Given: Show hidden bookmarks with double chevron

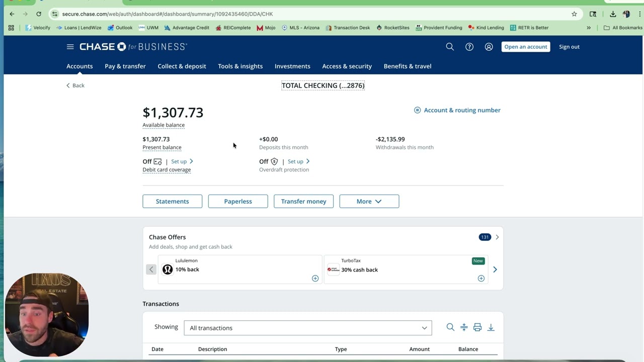Looking at the screenshot, I should click(589, 28).
